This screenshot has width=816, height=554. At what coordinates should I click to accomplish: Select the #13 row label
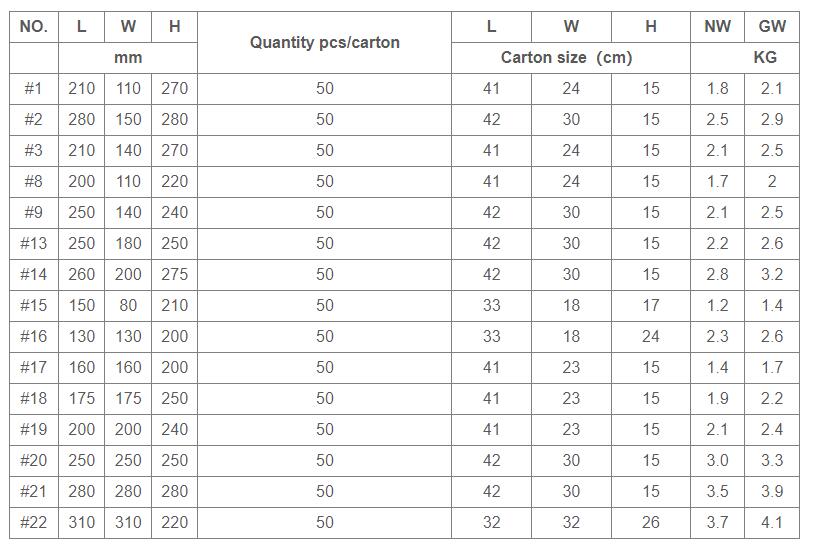[34, 243]
